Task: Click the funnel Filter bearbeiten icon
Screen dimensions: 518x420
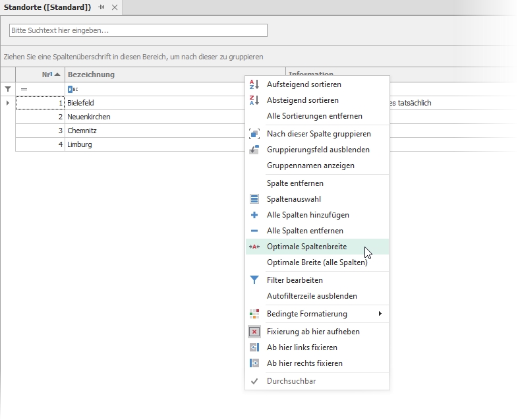Action: 254,280
